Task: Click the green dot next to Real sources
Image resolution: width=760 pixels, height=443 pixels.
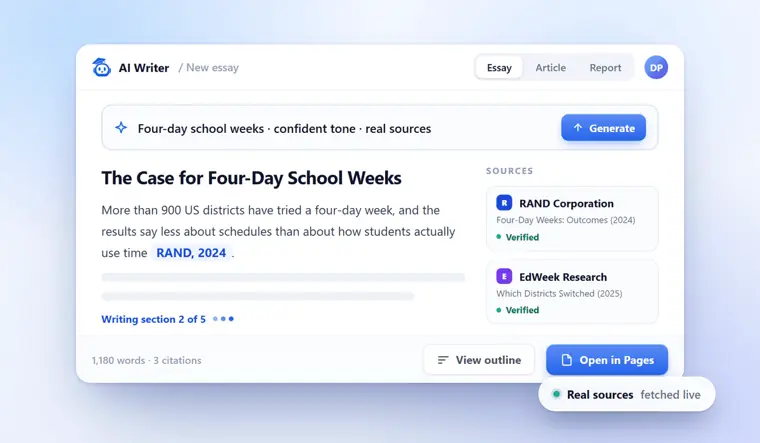Action: 556,394
